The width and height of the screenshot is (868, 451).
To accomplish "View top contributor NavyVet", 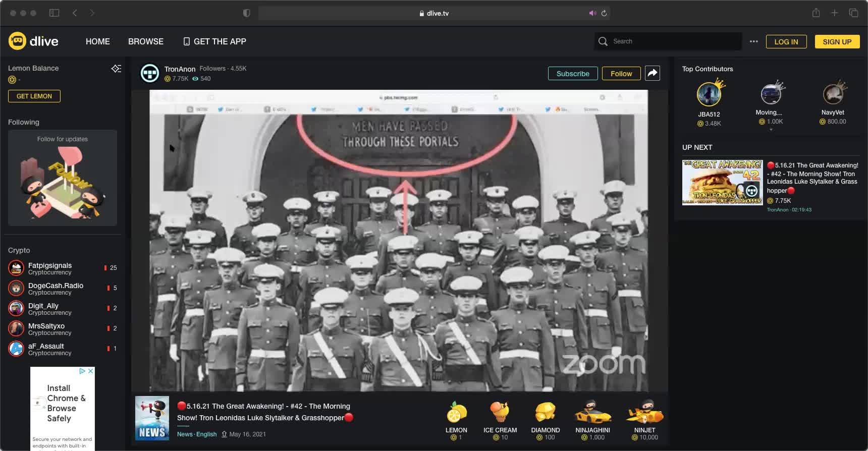I will pyautogui.click(x=833, y=103).
